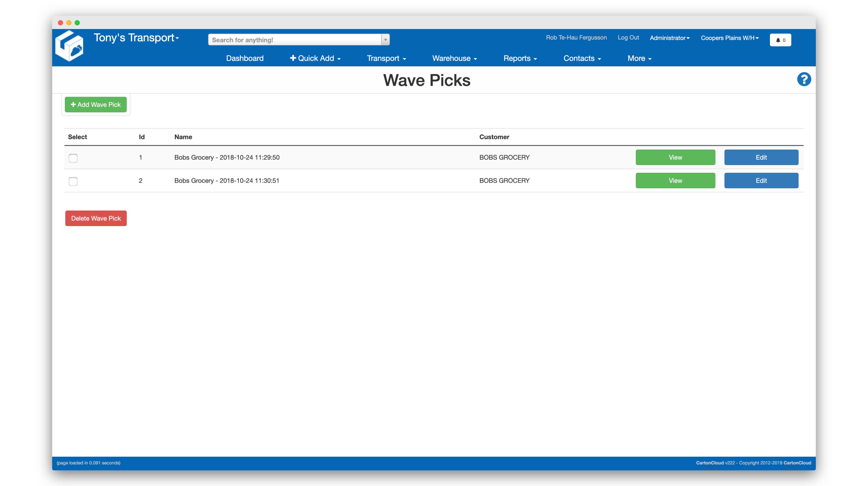The image size is (868, 486).
Task: Open the Reports menu
Action: [520, 58]
